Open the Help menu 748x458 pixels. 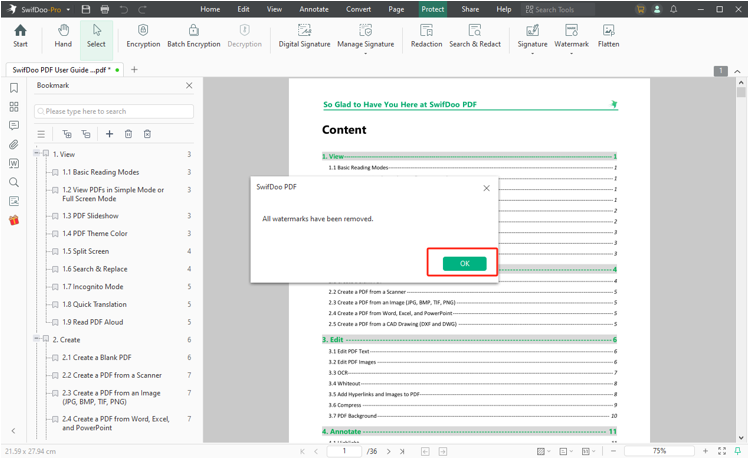(503, 9)
